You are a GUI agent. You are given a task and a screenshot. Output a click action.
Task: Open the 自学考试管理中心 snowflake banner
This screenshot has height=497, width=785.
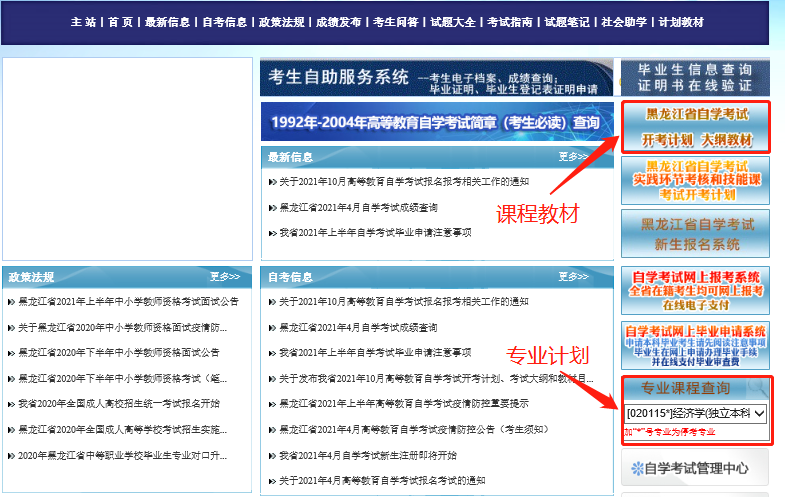695,467
